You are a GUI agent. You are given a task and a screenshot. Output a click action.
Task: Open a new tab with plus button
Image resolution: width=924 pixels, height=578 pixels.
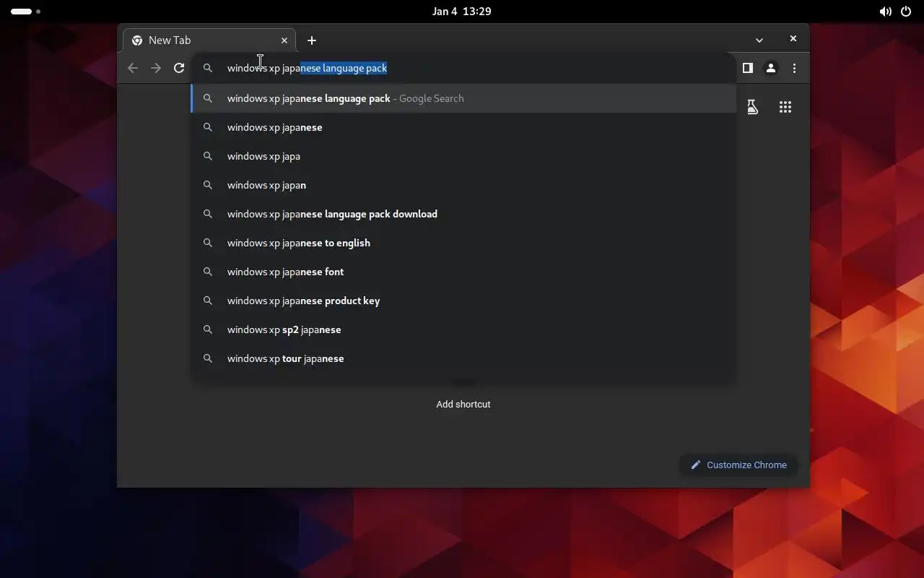pos(312,40)
